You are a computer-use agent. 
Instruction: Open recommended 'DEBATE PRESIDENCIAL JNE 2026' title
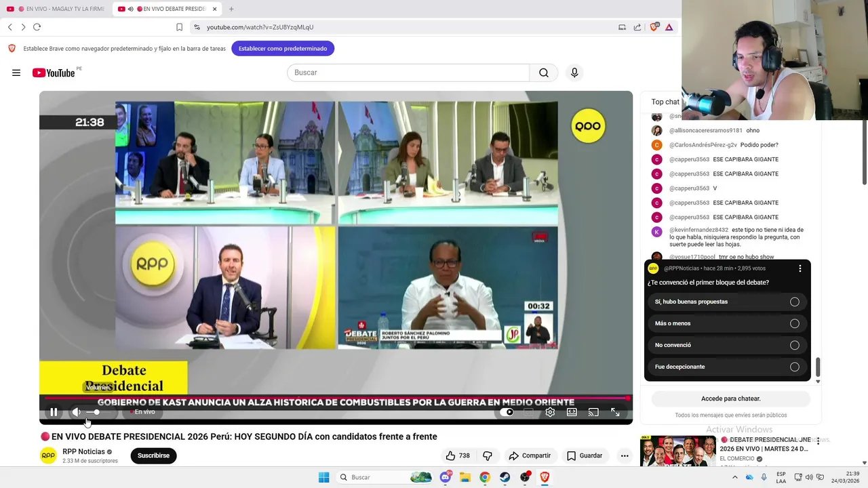point(765,445)
